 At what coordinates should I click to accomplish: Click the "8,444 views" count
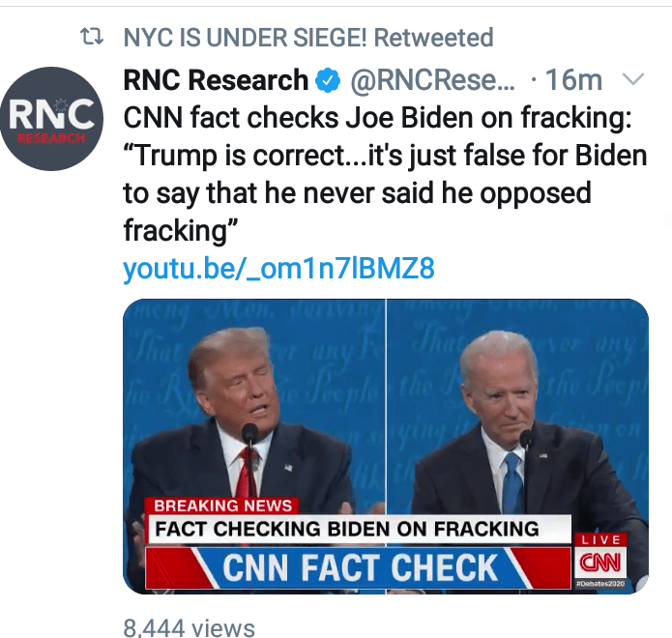point(189,627)
